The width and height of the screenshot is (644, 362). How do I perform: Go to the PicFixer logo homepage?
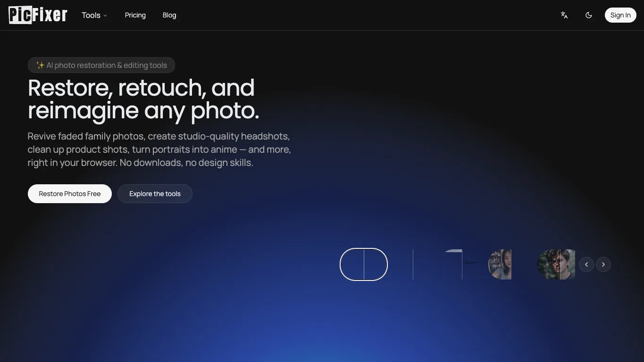(38, 15)
